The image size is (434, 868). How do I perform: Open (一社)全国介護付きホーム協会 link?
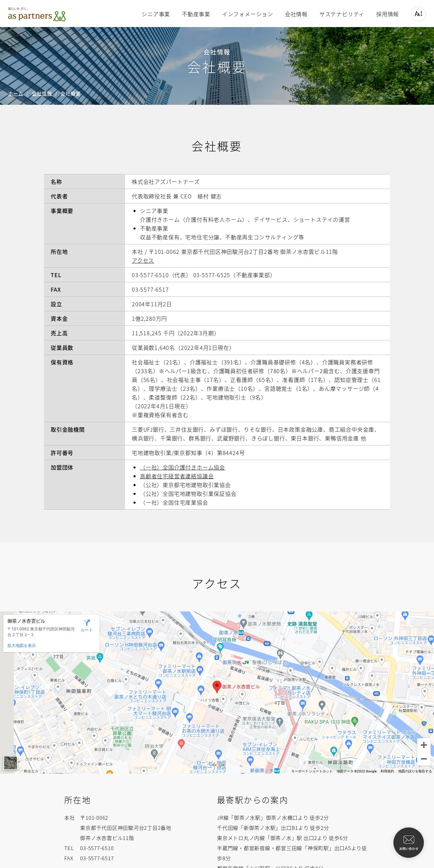[x=183, y=467]
